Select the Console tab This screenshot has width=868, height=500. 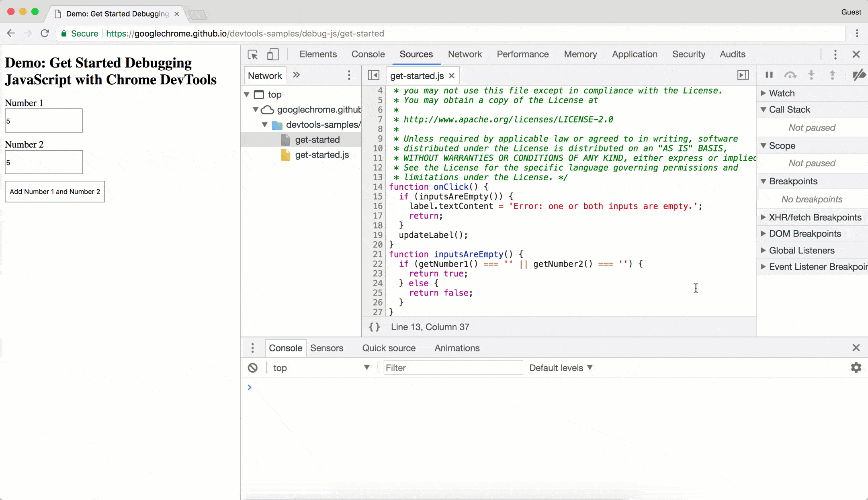[368, 54]
